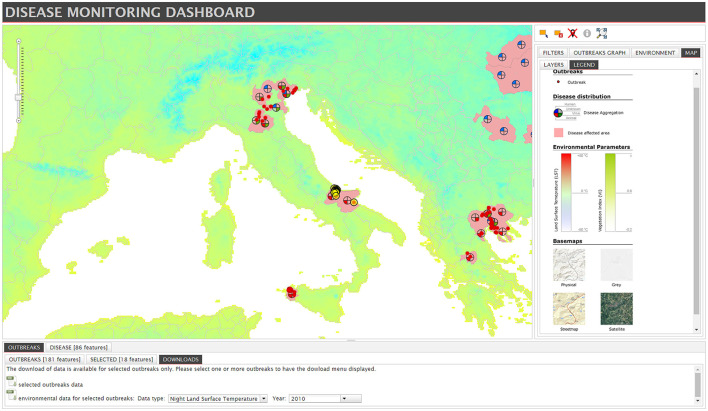Open the Data type dropdown
Screen dimensions: 708x411
218,399
